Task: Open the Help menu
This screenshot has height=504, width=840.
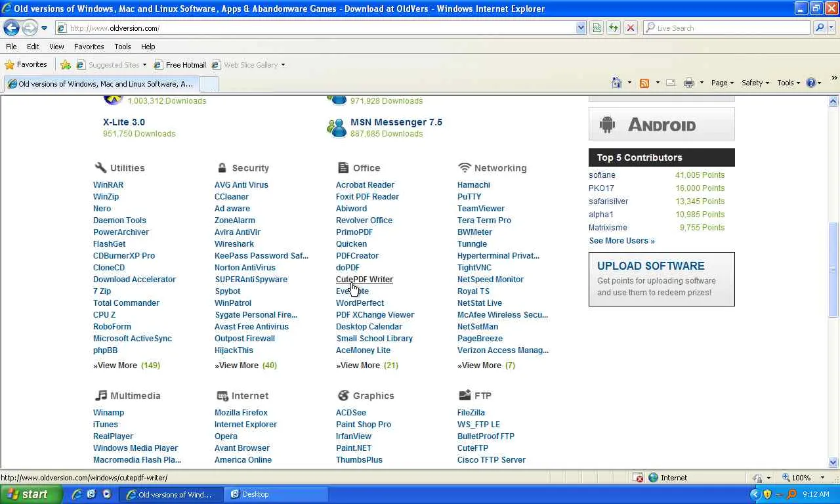Action: click(x=148, y=47)
